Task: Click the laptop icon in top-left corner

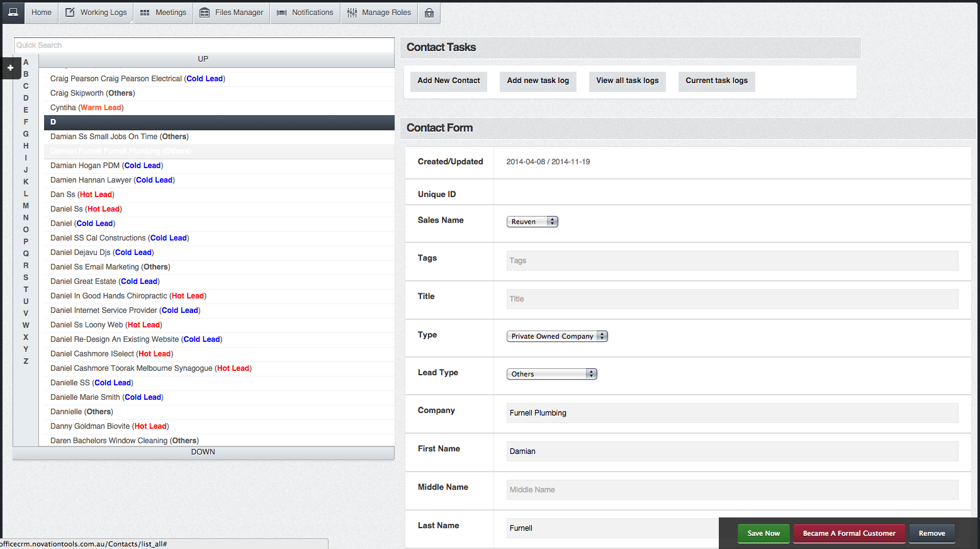Action: click(x=13, y=13)
